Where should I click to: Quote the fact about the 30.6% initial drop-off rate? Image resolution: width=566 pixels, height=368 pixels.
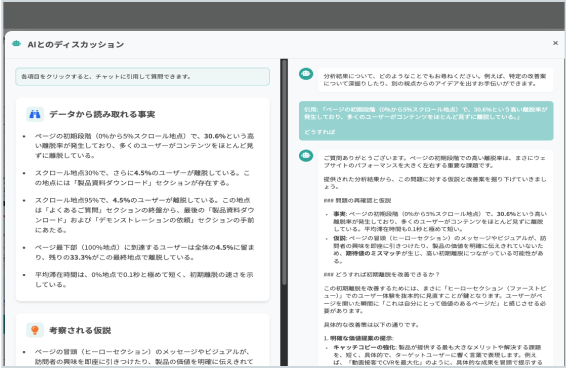[144, 146]
